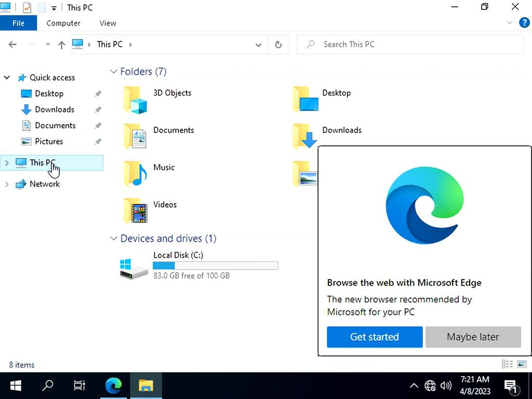Image resolution: width=532 pixels, height=399 pixels.
Task: Open the Documents folder icon in main pane
Action: pyautogui.click(x=135, y=137)
